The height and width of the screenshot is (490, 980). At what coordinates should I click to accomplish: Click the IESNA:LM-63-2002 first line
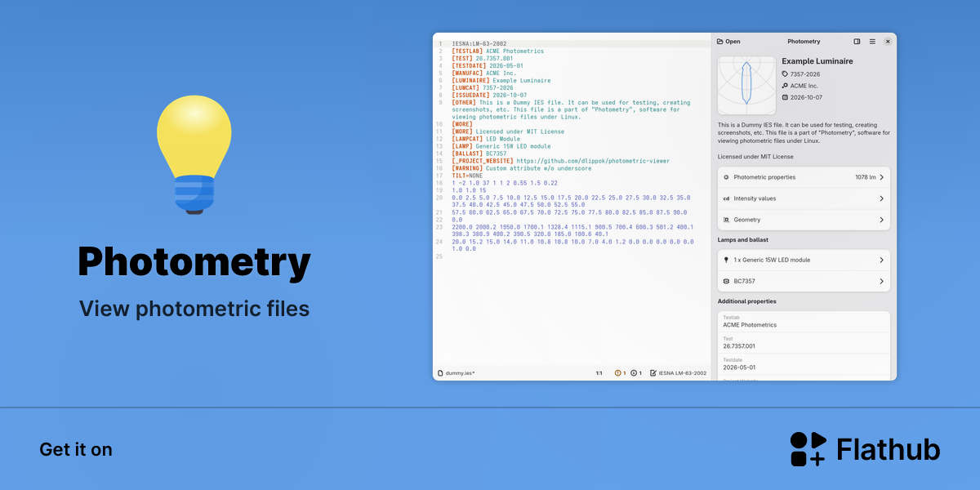point(479,44)
